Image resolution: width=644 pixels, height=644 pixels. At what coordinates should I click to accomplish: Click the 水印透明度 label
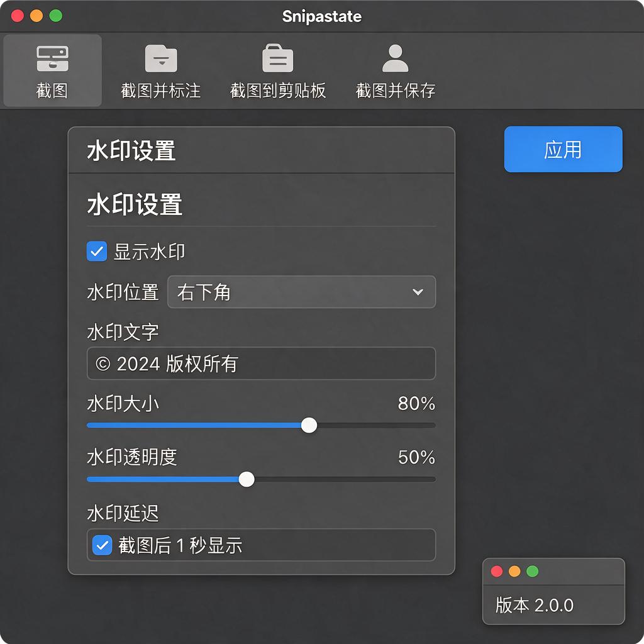point(132,457)
